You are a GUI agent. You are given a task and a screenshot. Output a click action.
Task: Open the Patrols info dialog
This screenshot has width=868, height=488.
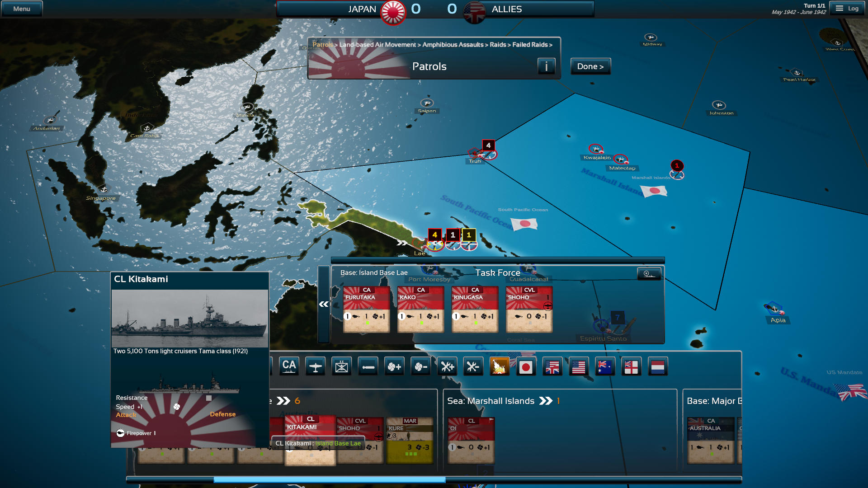point(547,66)
